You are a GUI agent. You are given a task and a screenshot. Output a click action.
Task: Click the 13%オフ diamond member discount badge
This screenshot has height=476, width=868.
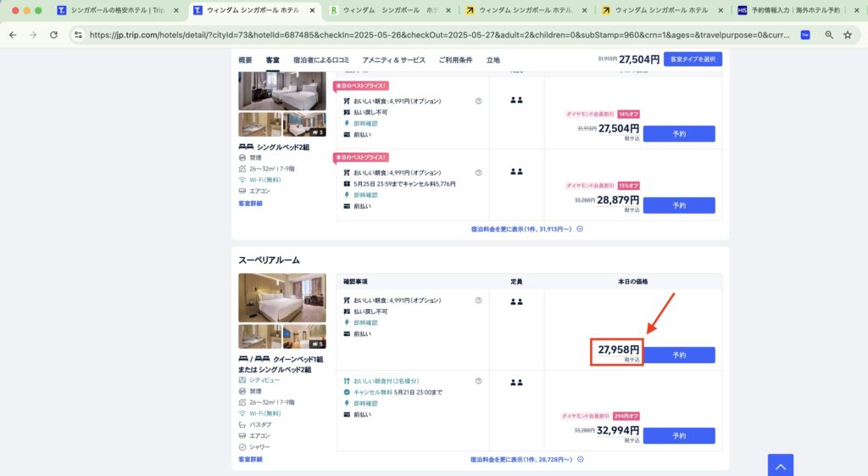click(x=629, y=186)
